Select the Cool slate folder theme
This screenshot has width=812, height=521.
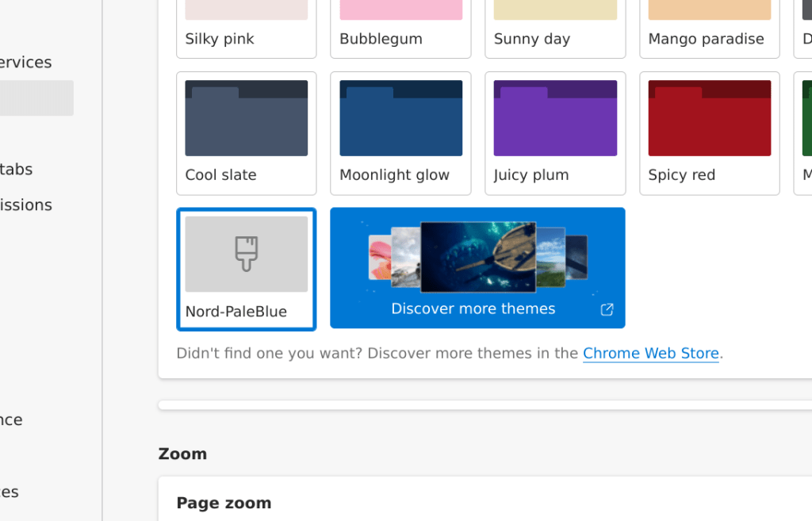tap(246, 132)
